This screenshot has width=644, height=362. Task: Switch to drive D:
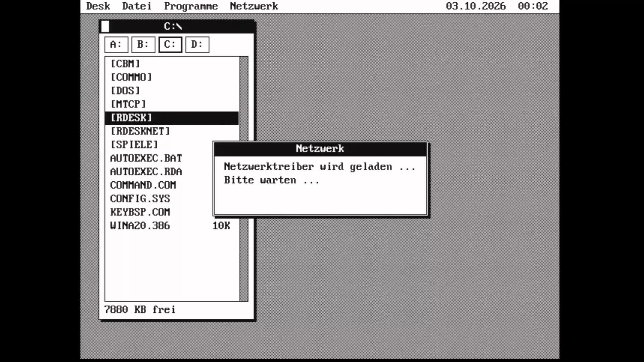pos(197,45)
